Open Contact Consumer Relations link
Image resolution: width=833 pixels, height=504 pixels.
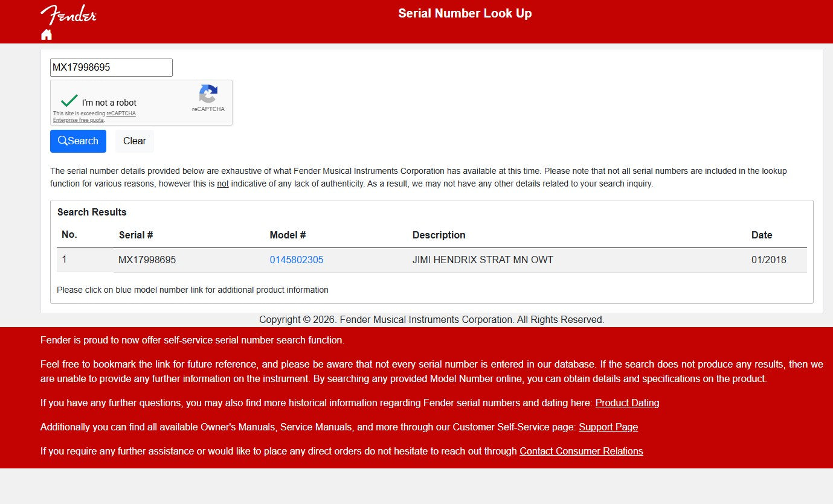pyautogui.click(x=581, y=451)
